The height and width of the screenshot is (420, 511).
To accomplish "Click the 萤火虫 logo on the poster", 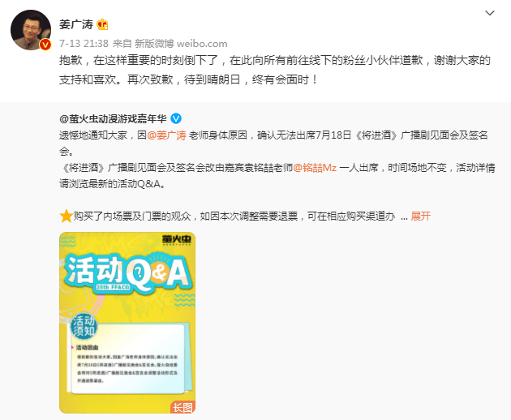I will pyautogui.click(x=177, y=240).
